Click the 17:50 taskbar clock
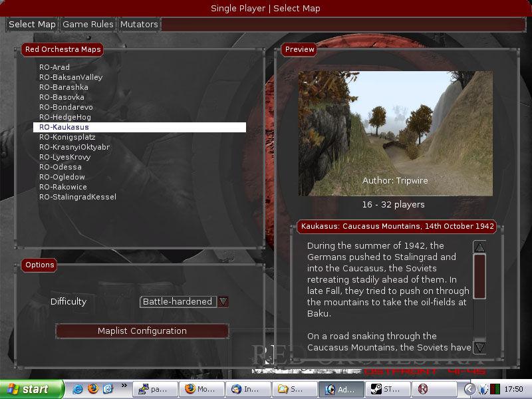 point(513,389)
